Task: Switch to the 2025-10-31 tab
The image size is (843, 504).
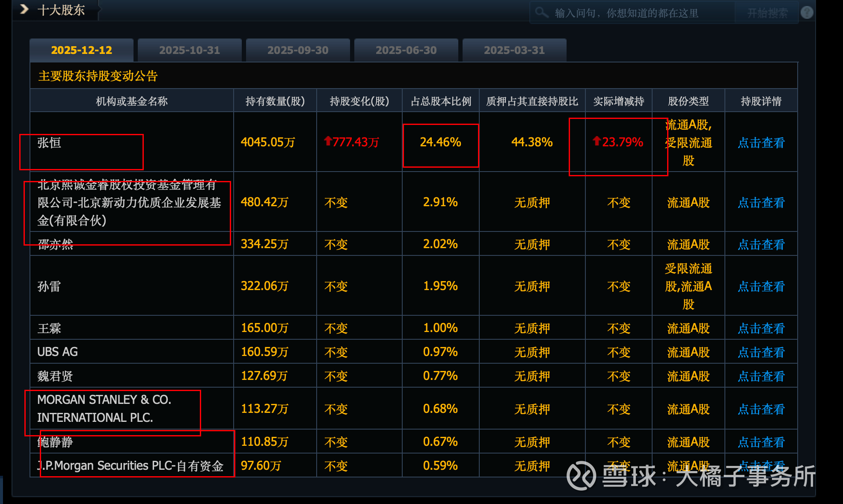Action: pos(190,50)
